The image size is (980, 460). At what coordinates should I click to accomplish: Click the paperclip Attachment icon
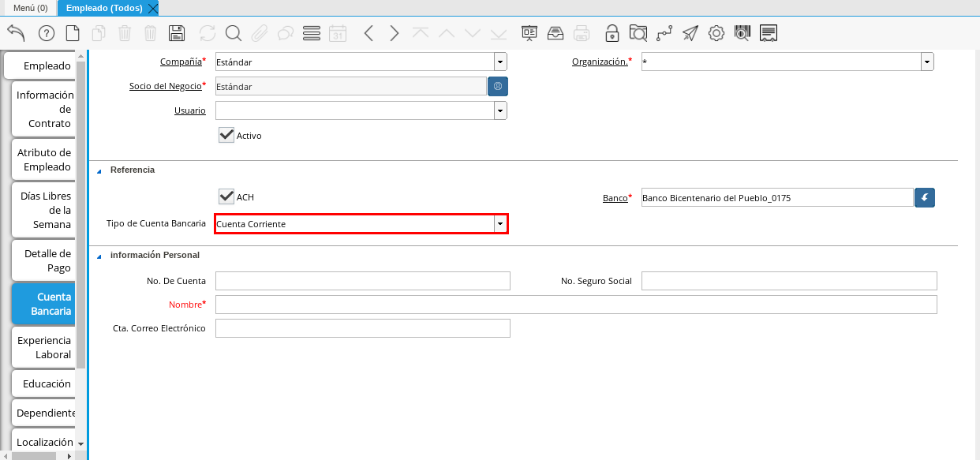(260, 33)
